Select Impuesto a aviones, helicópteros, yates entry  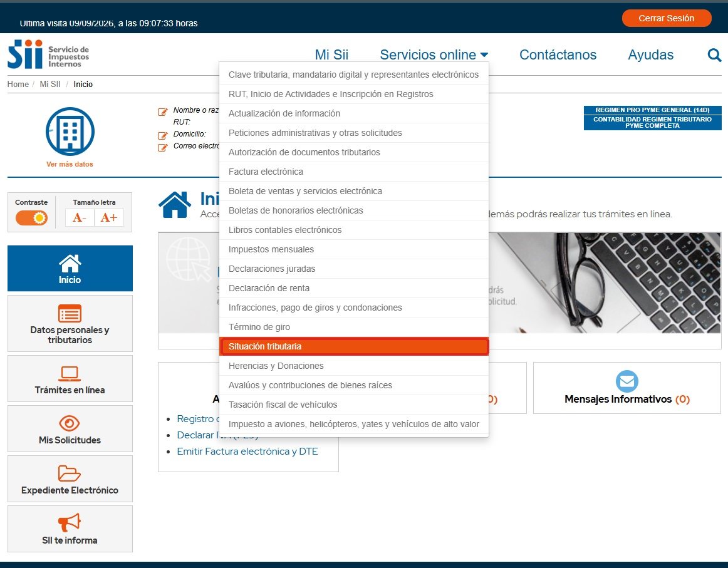pyautogui.click(x=354, y=425)
